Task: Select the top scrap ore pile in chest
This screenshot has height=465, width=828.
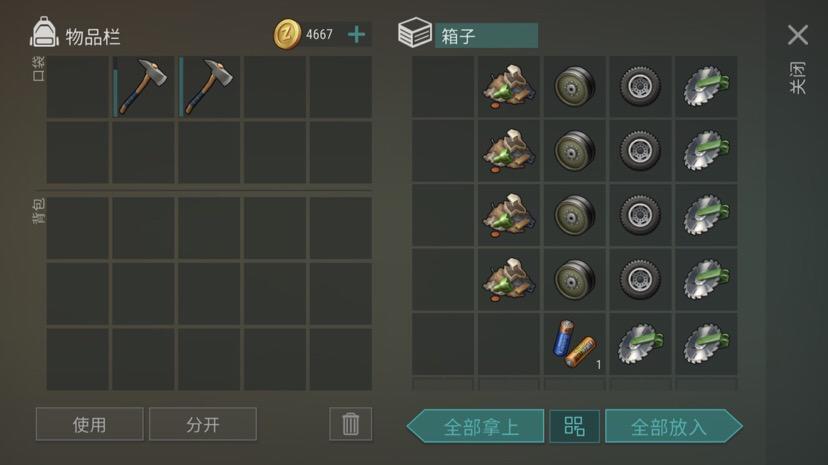Action: pos(509,87)
